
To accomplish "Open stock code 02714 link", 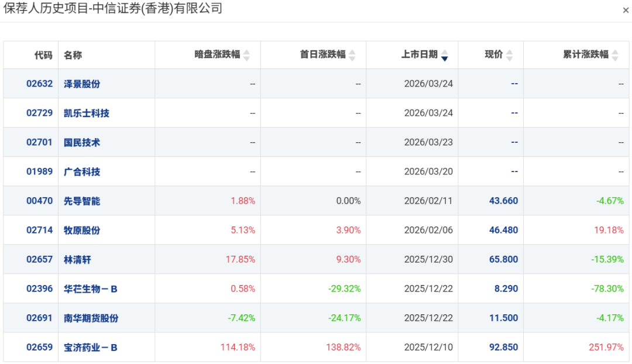I will [39, 230].
